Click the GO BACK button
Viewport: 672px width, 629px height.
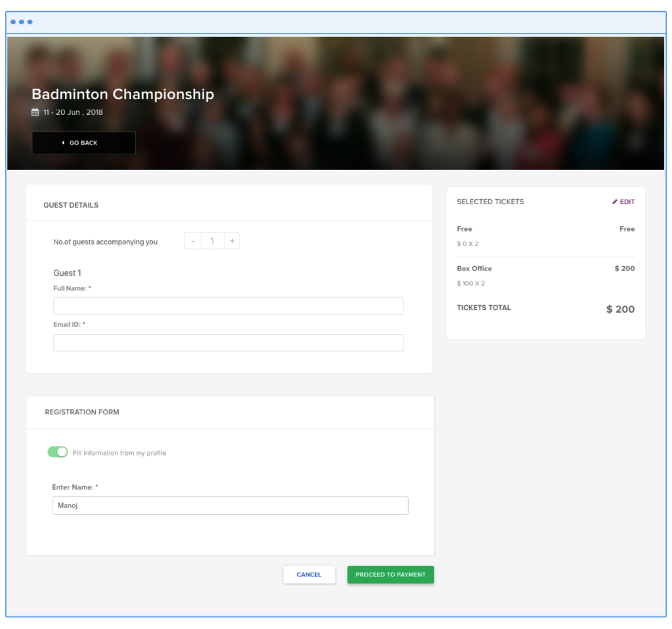click(83, 142)
